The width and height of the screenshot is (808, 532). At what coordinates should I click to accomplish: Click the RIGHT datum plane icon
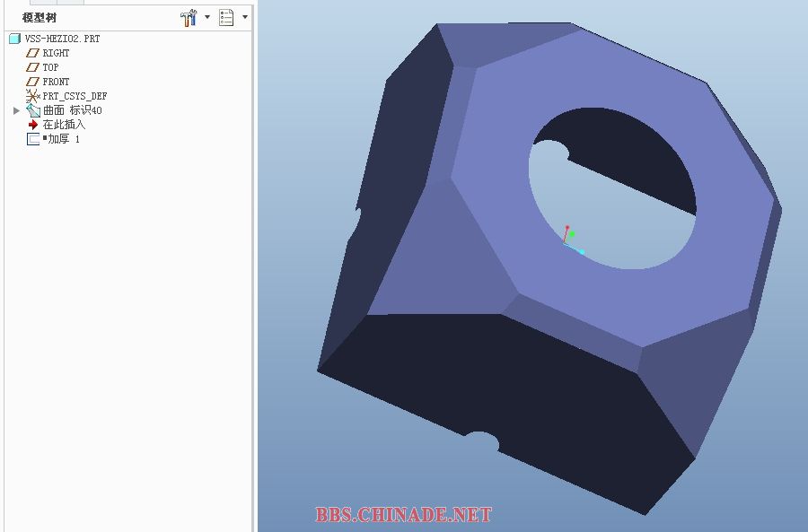[33, 53]
